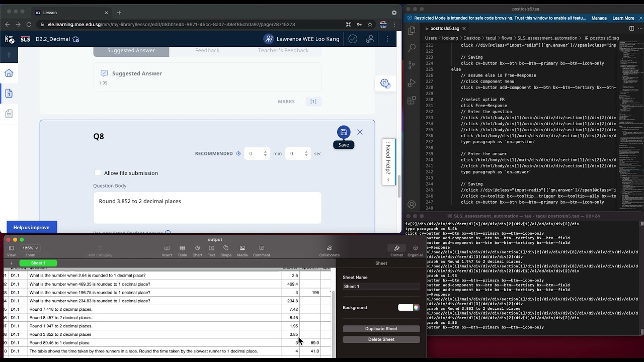
Task: Click Text in Numbers toolbar
Action: [x=211, y=251]
